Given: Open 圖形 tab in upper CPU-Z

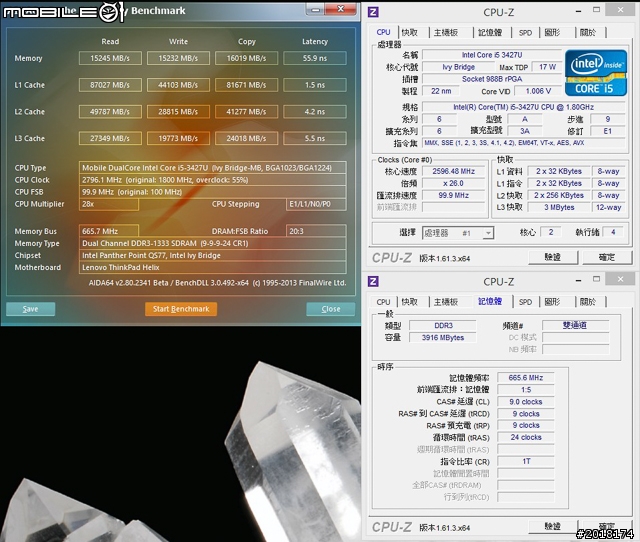Looking at the screenshot, I should (x=552, y=33).
